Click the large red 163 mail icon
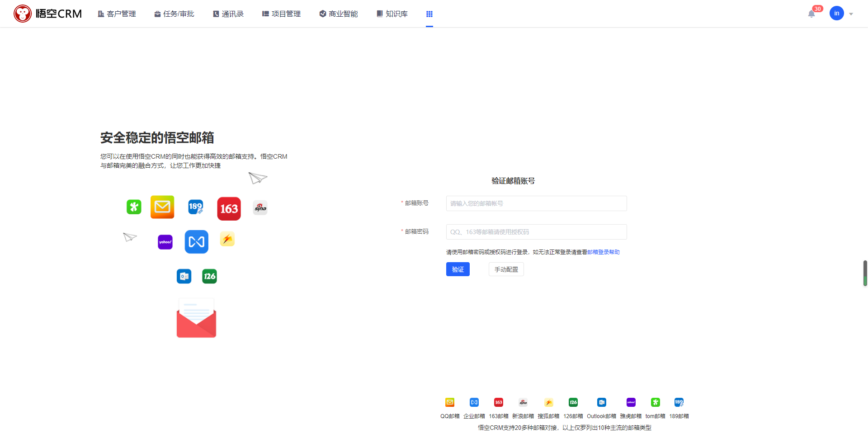This screenshot has height=438, width=868. pos(229,209)
